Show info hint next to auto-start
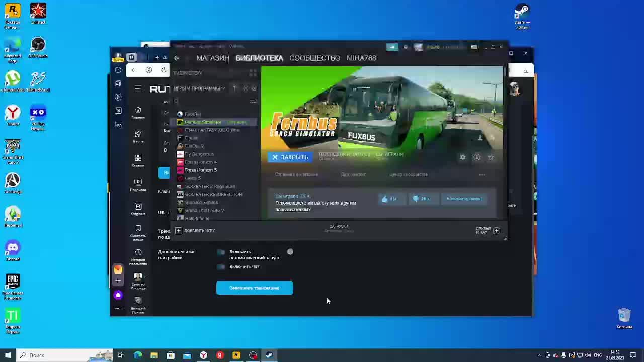644x362 pixels. pos(290,252)
